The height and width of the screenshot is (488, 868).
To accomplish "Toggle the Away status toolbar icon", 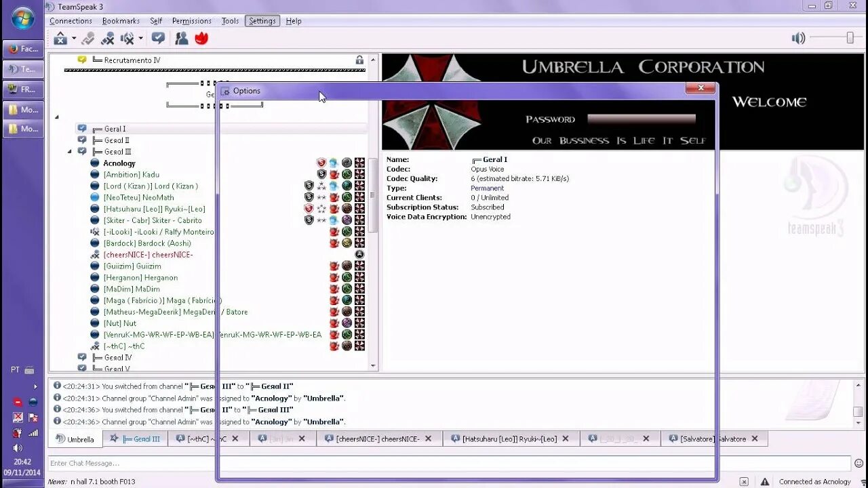I will [x=87, y=39].
